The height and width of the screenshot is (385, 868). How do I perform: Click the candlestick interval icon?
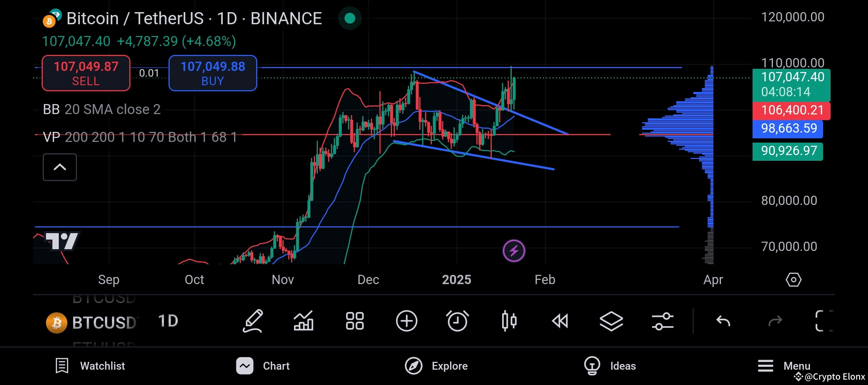click(x=509, y=321)
